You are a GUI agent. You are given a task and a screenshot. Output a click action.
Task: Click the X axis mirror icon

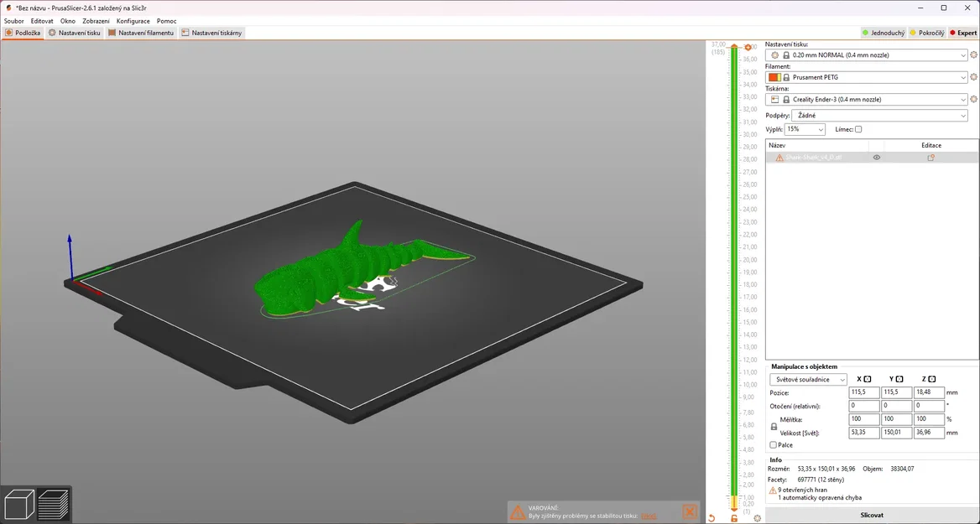tap(868, 379)
